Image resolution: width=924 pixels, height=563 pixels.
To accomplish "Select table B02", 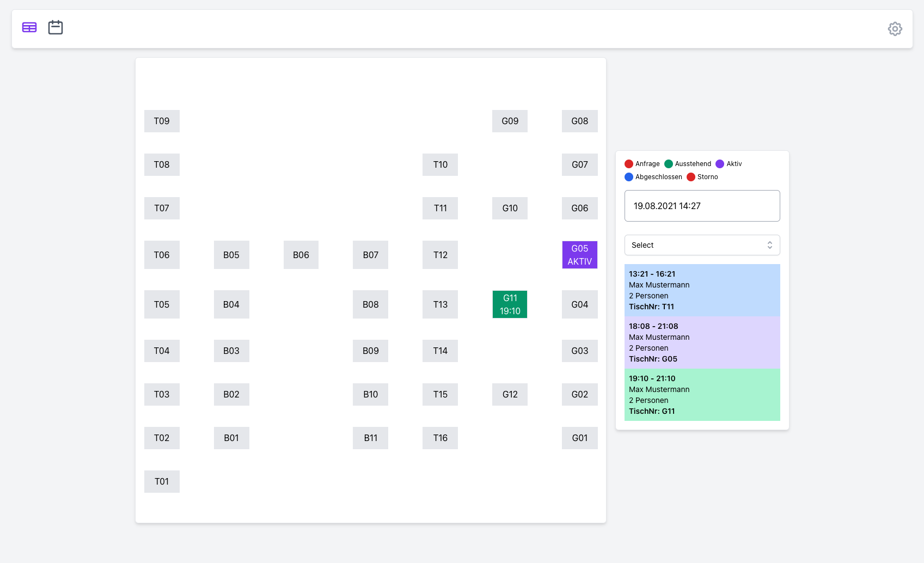I will (231, 394).
